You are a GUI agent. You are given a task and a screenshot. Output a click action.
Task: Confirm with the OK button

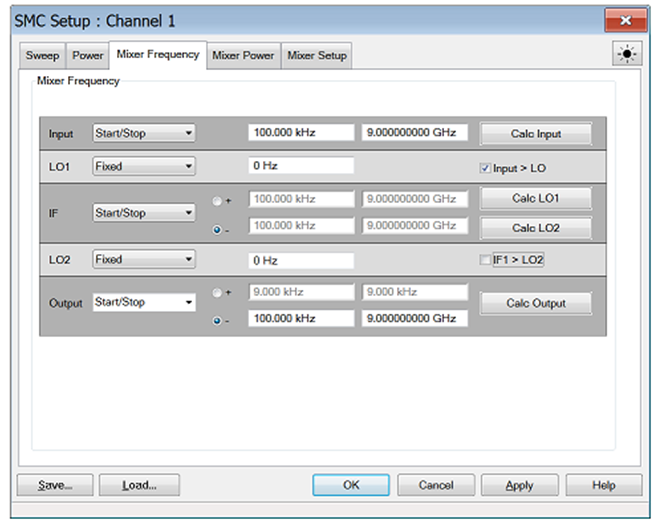351,485
